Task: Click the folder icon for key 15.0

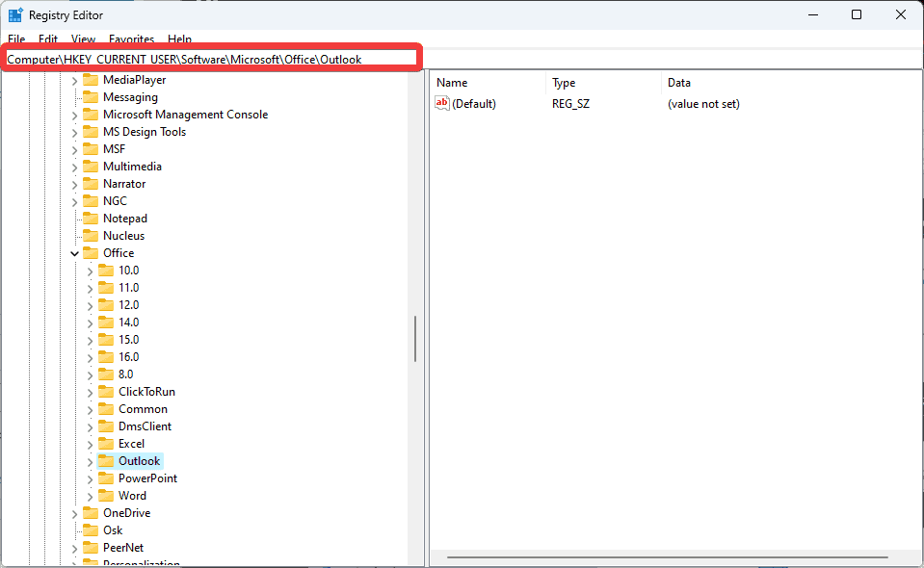Action: [x=105, y=339]
